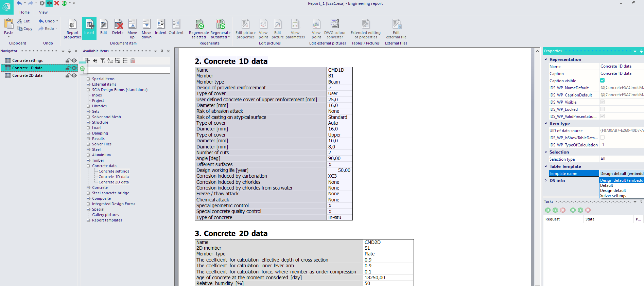Click View point in Edit external pictures

(x=316, y=24)
